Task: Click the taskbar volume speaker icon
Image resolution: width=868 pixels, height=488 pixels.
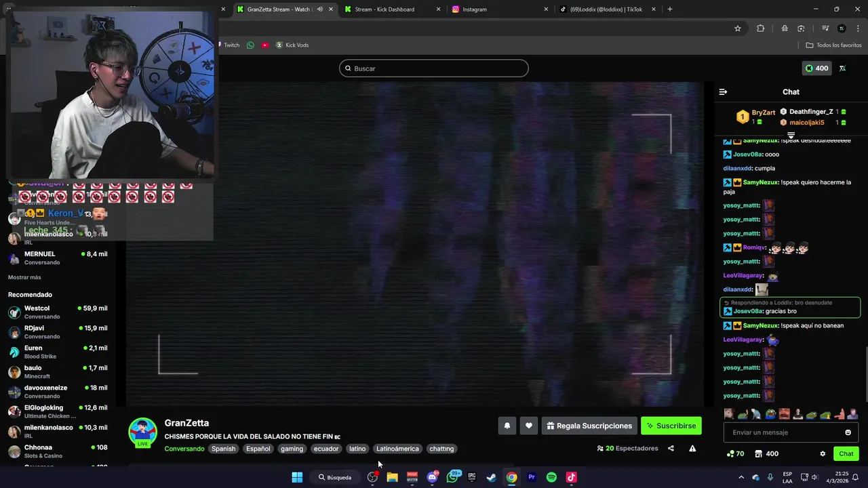Action: click(x=814, y=477)
